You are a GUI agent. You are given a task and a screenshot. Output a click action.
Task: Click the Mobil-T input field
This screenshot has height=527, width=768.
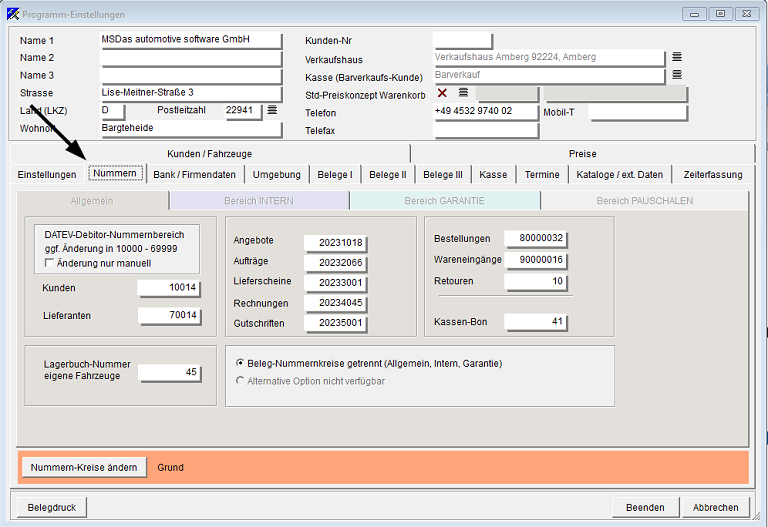638,112
